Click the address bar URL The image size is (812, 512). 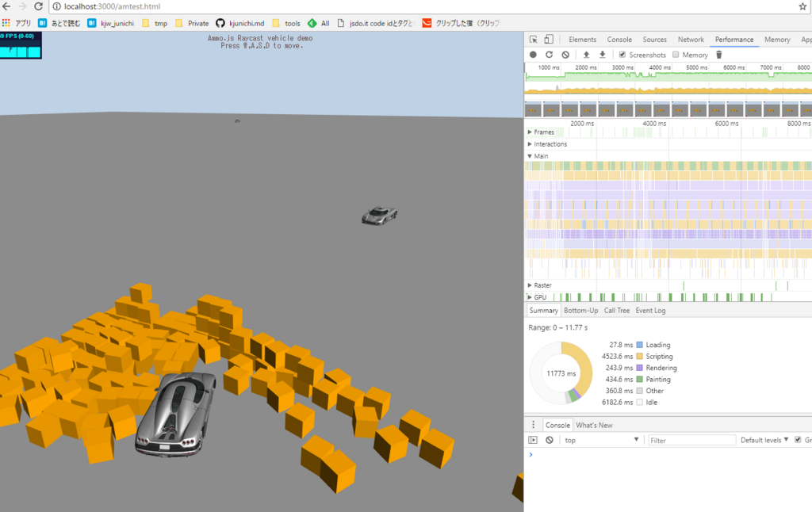[112, 6]
